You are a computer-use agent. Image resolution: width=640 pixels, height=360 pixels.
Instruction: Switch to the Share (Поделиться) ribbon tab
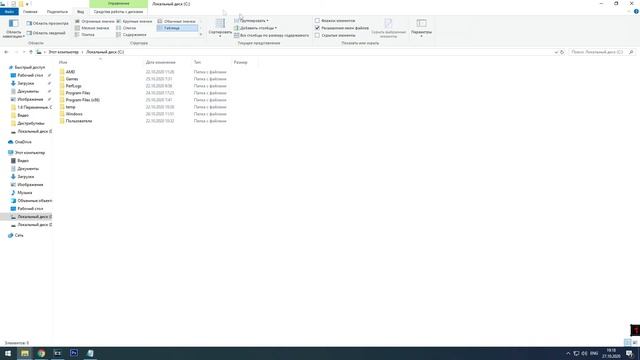(x=57, y=12)
